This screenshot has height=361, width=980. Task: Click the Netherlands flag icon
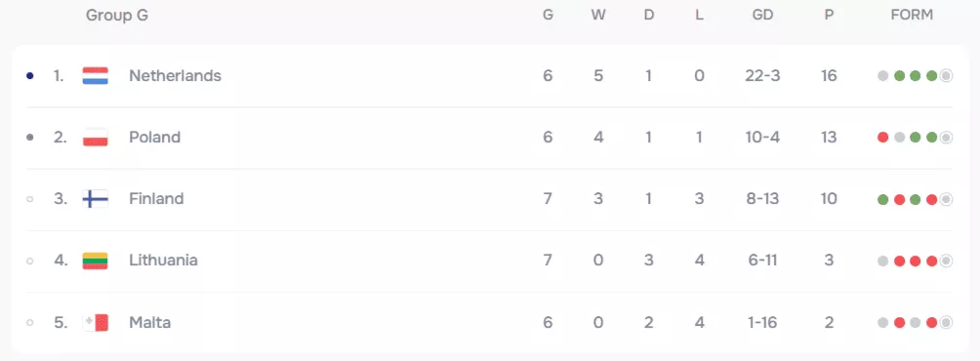[x=95, y=76]
